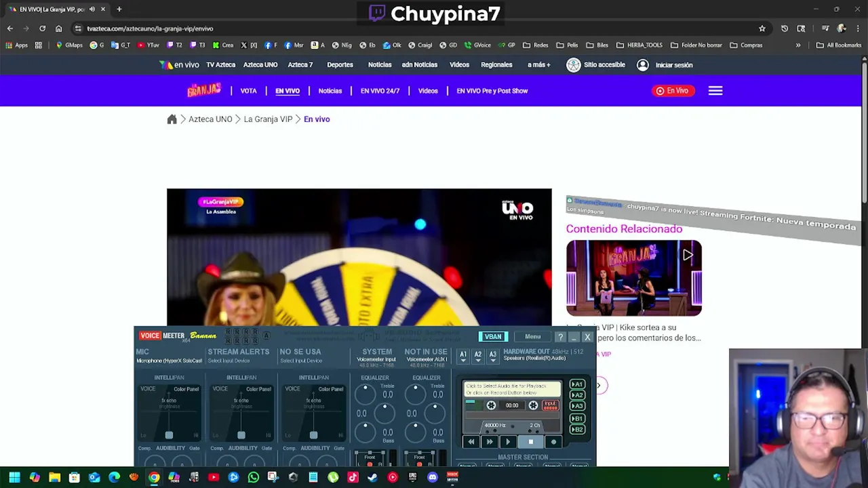The width and height of the screenshot is (868, 488).
Task: Open File Explorer from the taskbar
Action: 54,477
